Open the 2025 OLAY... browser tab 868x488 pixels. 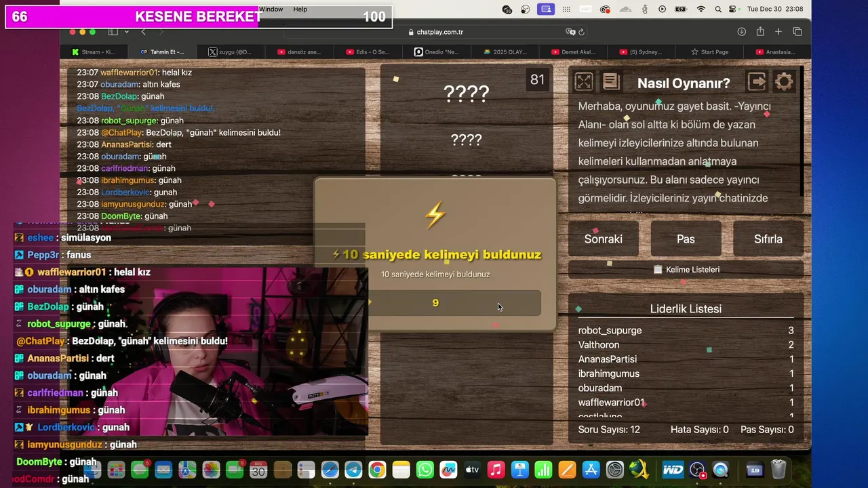(505, 52)
